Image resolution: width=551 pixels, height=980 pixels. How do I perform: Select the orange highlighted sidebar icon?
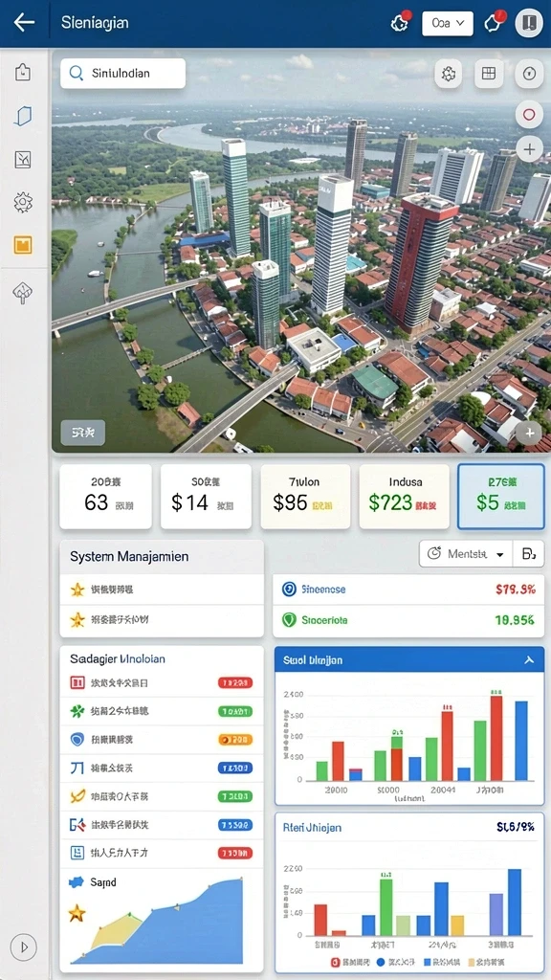(x=23, y=245)
